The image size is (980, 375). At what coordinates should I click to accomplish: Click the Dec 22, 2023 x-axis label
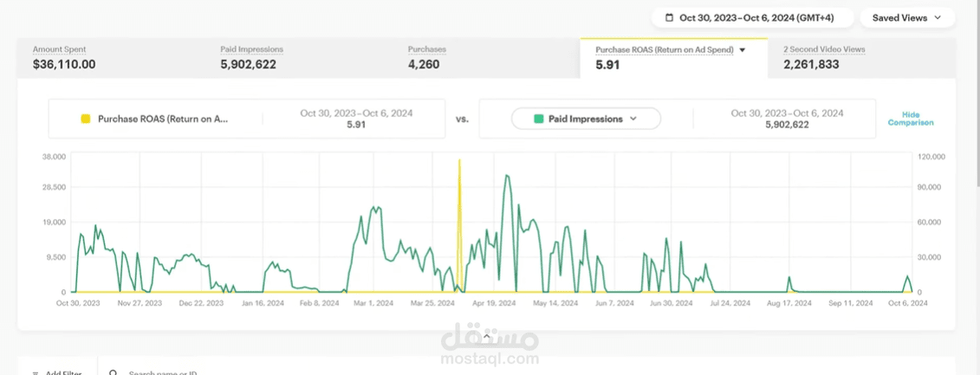[x=201, y=303]
